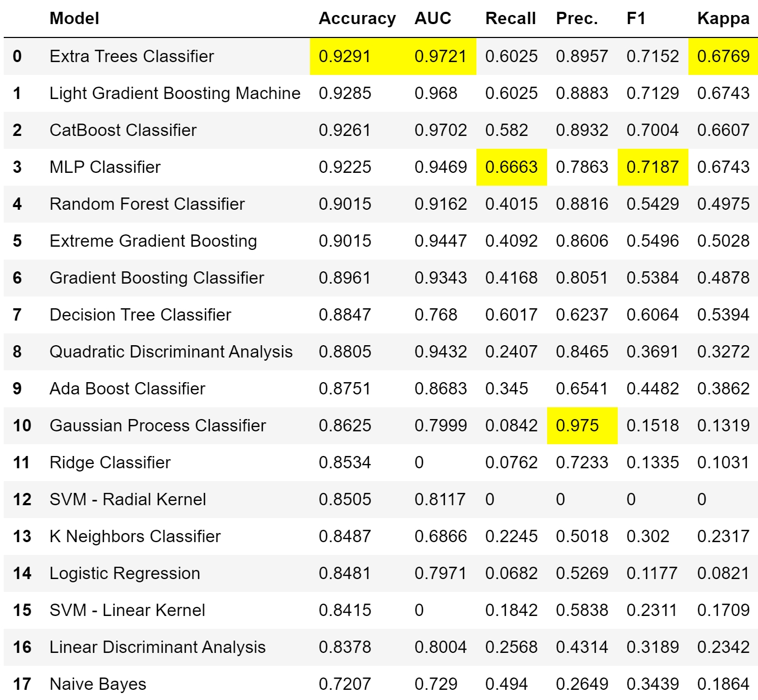Click the AUC column header
758x700 pixels.
click(x=433, y=19)
